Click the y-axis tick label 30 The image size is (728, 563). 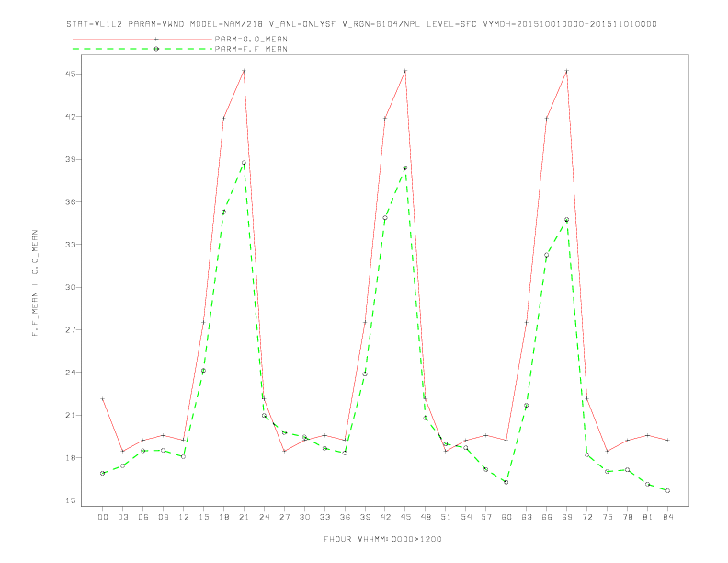click(x=71, y=287)
